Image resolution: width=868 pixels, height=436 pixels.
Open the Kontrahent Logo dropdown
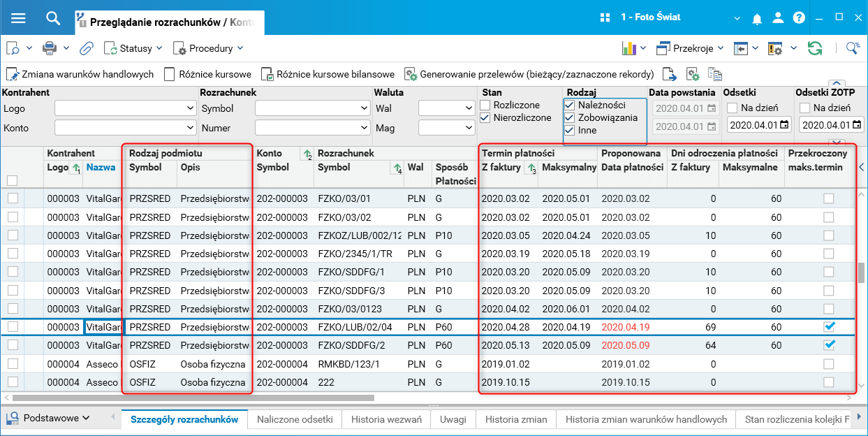(x=191, y=108)
